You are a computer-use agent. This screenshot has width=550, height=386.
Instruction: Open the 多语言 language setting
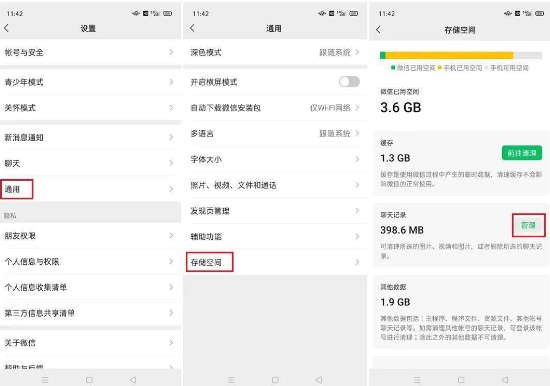(275, 133)
